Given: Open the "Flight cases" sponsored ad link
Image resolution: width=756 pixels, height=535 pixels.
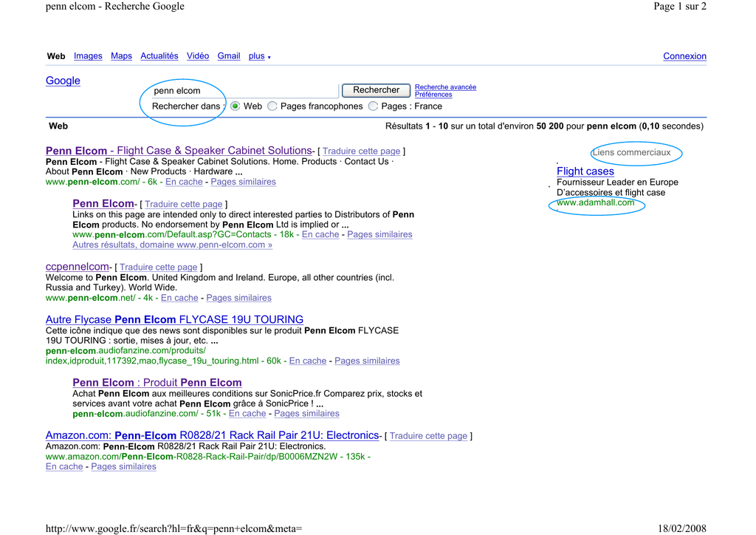Looking at the screenshot, I should coord(585,171).
